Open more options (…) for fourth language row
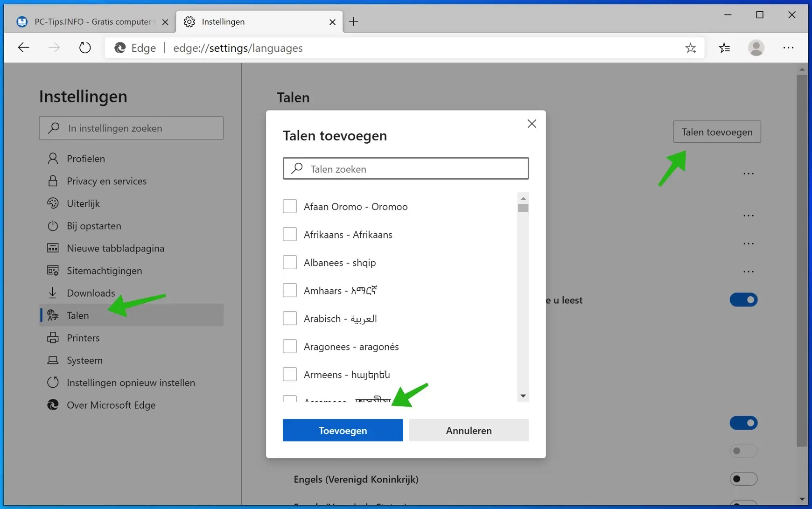The image size is (812, 509). point(749,272)
